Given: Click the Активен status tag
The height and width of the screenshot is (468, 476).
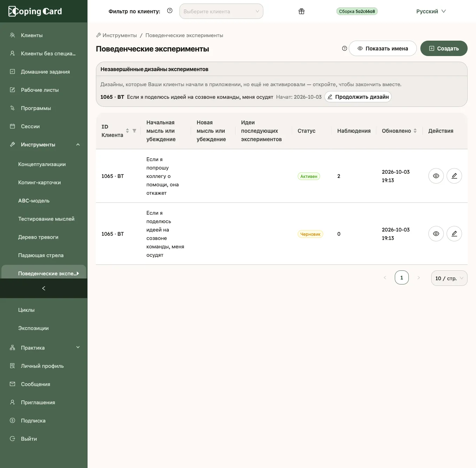Looking at the screenshot, I should (309, 176).
